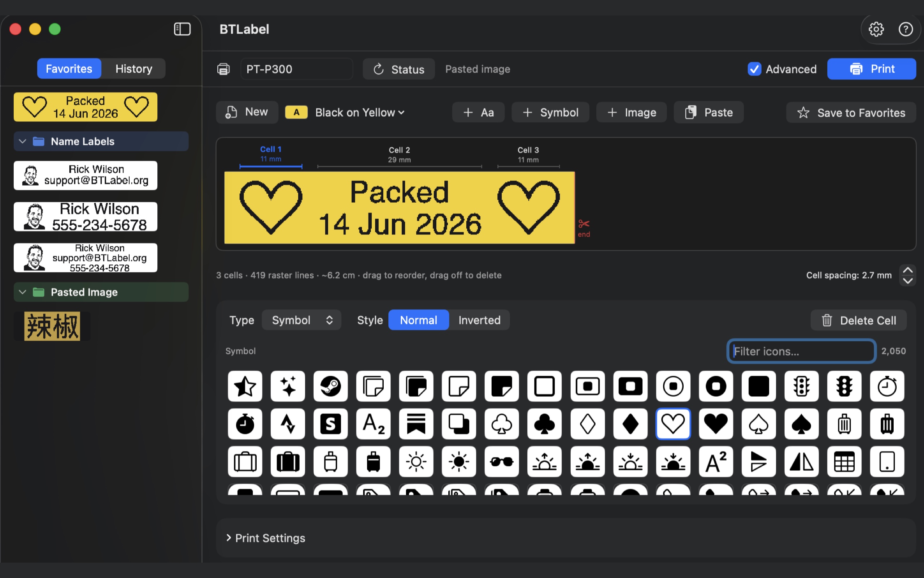Click the scissors end cut marker
The height and width of the screenshot is (578, 924).
coord(584,228)
